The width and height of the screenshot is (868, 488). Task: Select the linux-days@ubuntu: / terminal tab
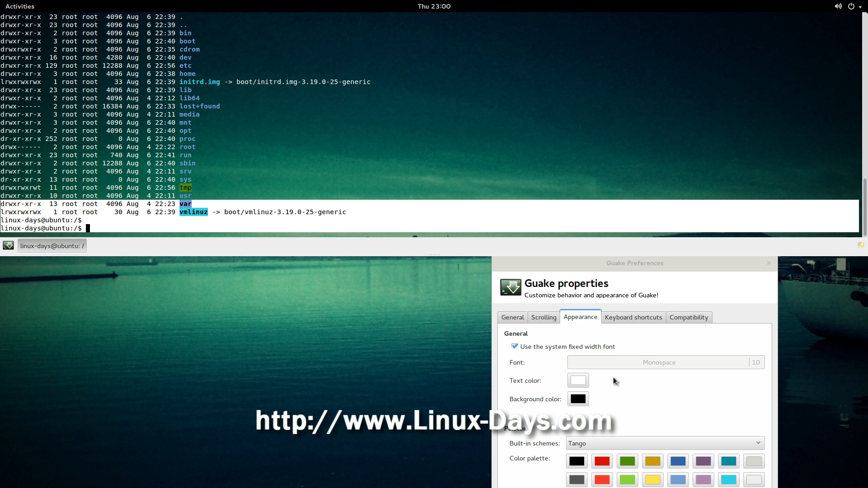coord(52,246)
